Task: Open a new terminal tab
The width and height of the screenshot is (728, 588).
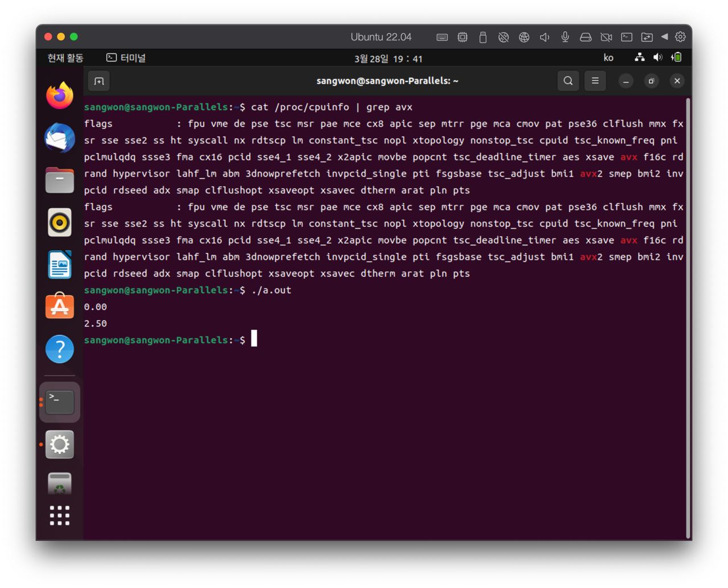Action: 99,81
